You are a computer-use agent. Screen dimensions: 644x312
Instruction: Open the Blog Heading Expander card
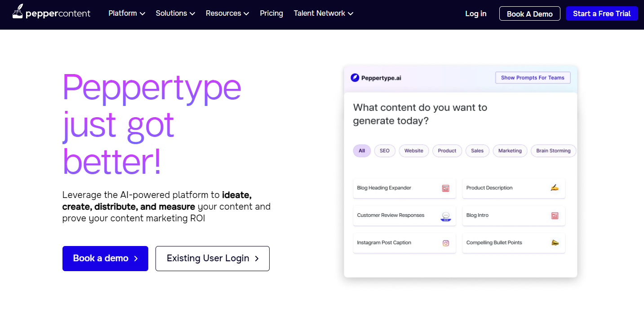404,188
